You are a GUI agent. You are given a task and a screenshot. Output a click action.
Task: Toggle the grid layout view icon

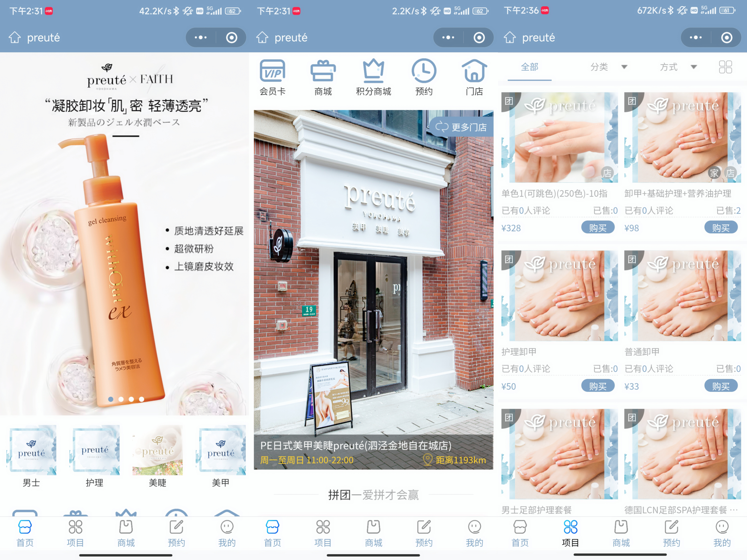[x=725, y=67]
